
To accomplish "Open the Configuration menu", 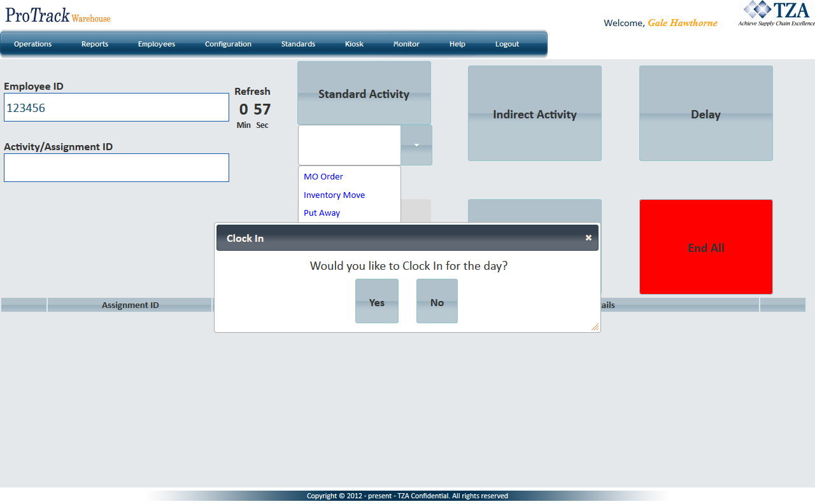I will coord(228,44).
